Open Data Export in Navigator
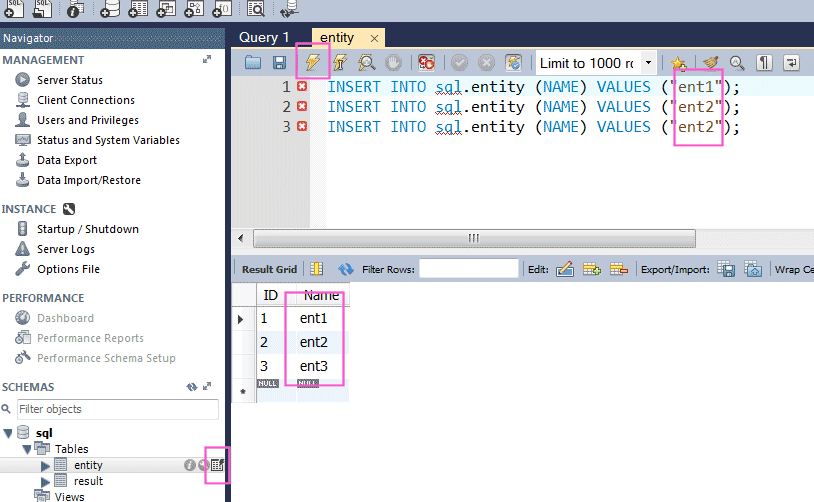 pos(67,160)
